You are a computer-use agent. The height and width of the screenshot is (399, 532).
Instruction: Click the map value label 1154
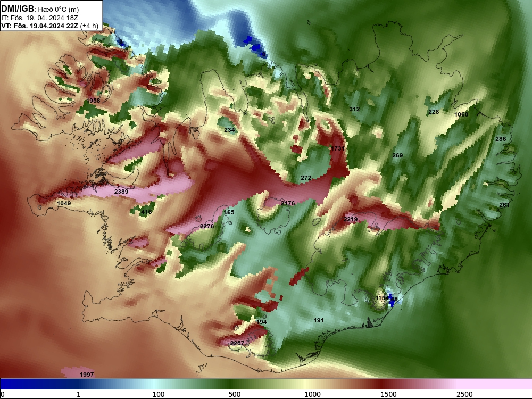(382, 298)
